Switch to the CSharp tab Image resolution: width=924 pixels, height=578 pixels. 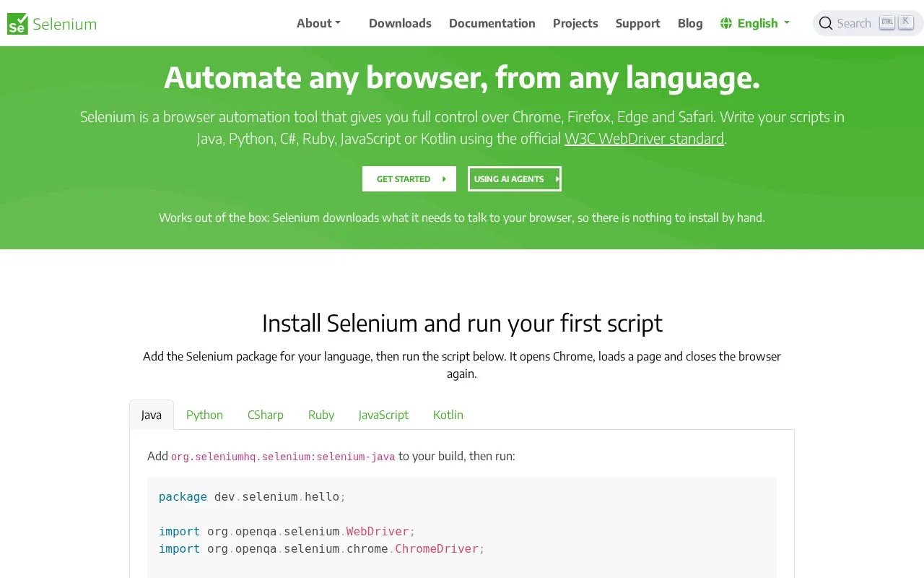click(x=266, y=415)
